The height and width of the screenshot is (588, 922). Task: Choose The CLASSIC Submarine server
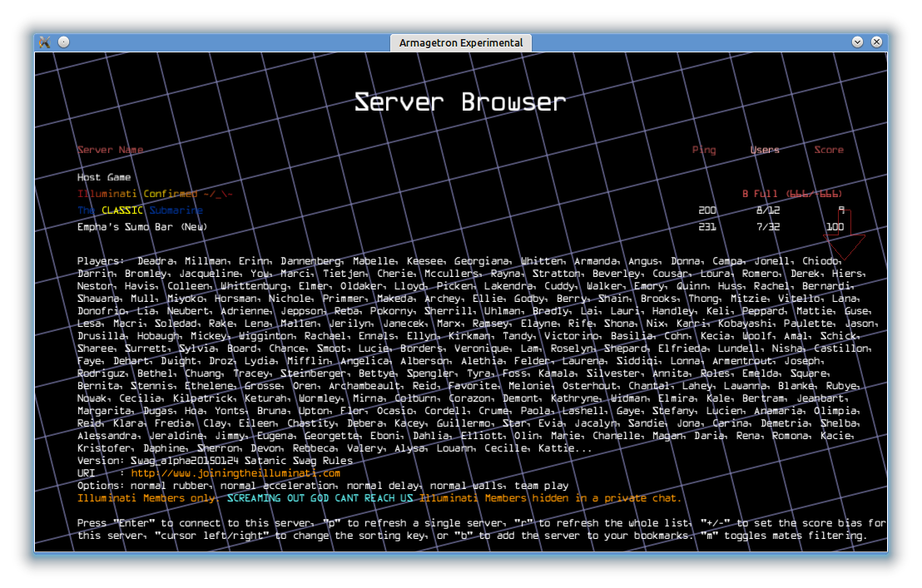(x=140, y=210)
